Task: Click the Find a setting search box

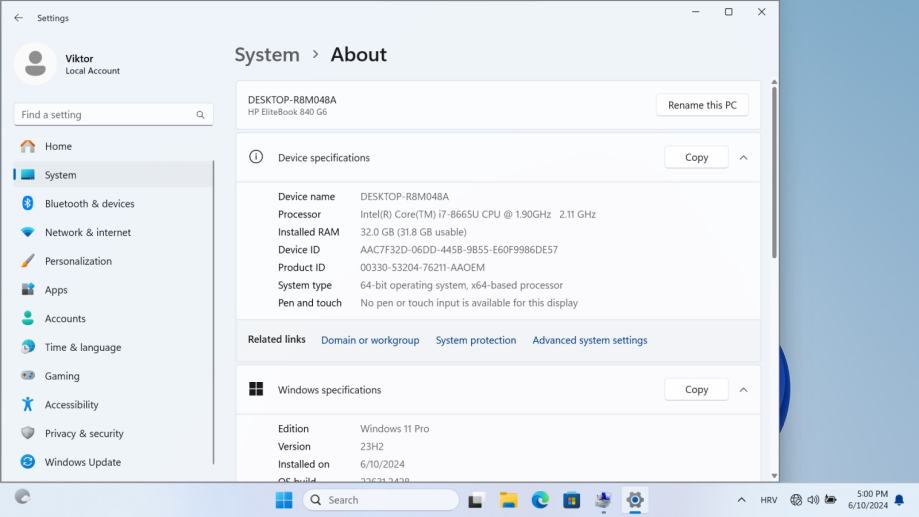Action: tap(106, 115)
